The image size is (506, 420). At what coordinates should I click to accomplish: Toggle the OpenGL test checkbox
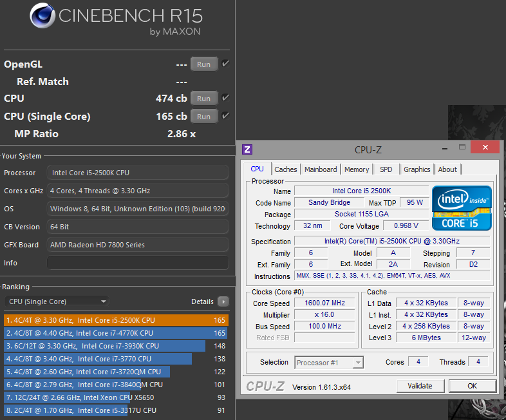tap(225, 64)
